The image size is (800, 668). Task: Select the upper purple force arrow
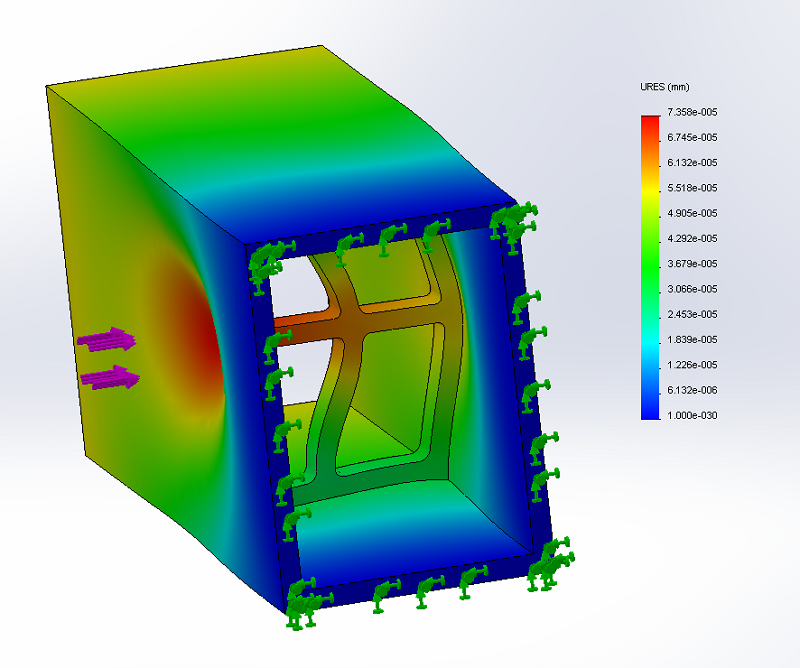[x=107, y=339]
